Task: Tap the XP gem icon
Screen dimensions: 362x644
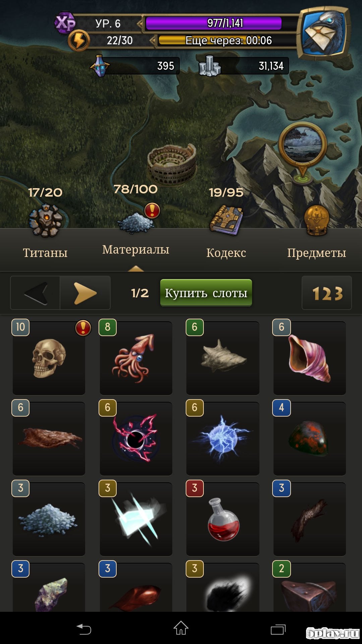Action: point(65,23)
